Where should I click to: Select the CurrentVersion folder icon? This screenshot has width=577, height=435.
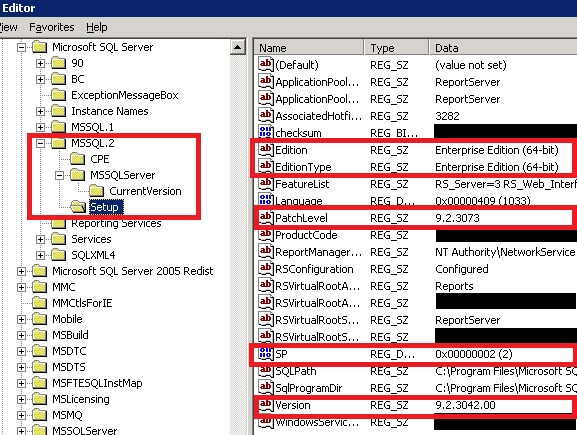tap(96, 191)
